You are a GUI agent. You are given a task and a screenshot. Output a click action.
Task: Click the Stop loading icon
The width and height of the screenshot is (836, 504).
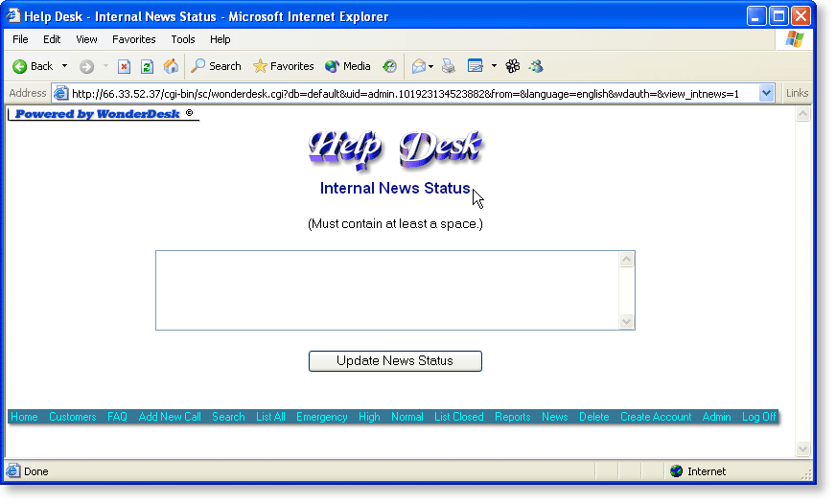coord(124,67)
